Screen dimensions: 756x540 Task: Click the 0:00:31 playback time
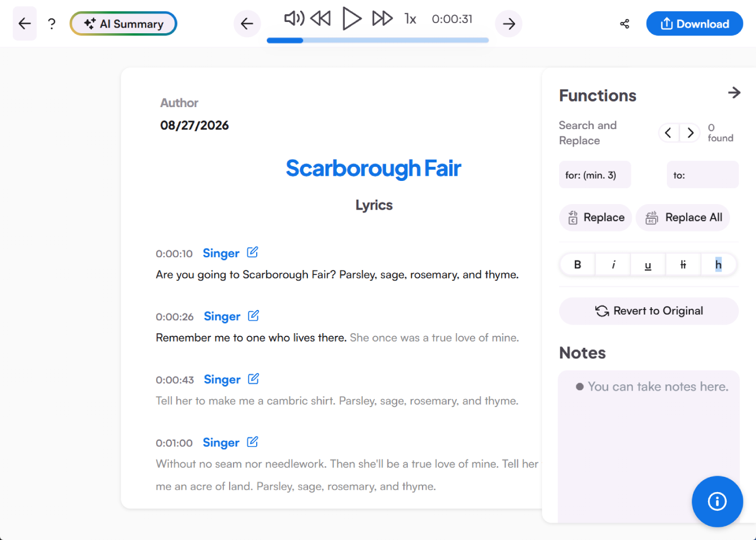pos(452,19)
